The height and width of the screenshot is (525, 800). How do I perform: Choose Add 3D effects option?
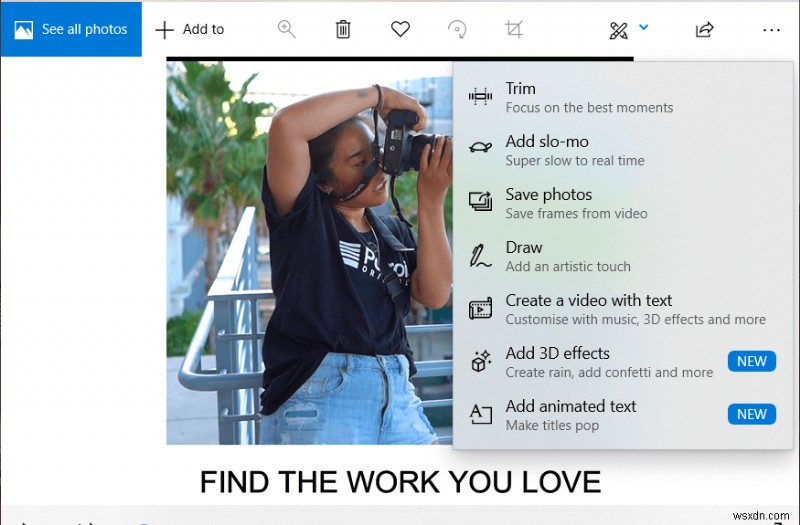point(623,362)
